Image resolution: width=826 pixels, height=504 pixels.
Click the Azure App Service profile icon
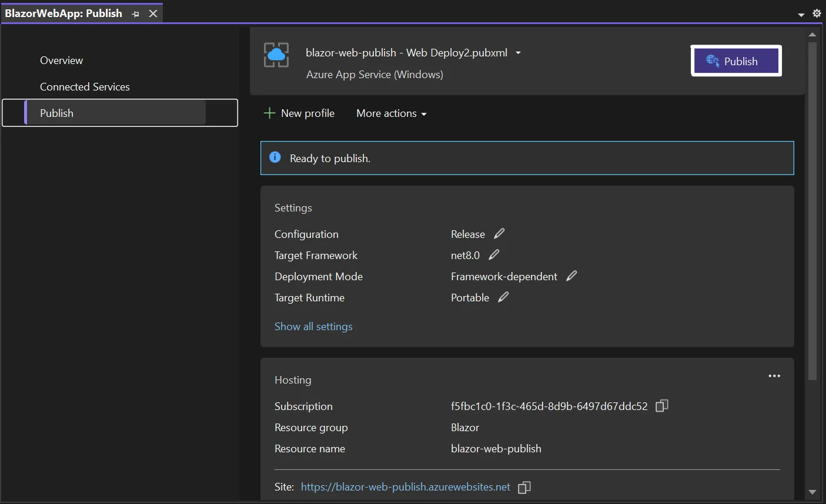click(276, 55)
